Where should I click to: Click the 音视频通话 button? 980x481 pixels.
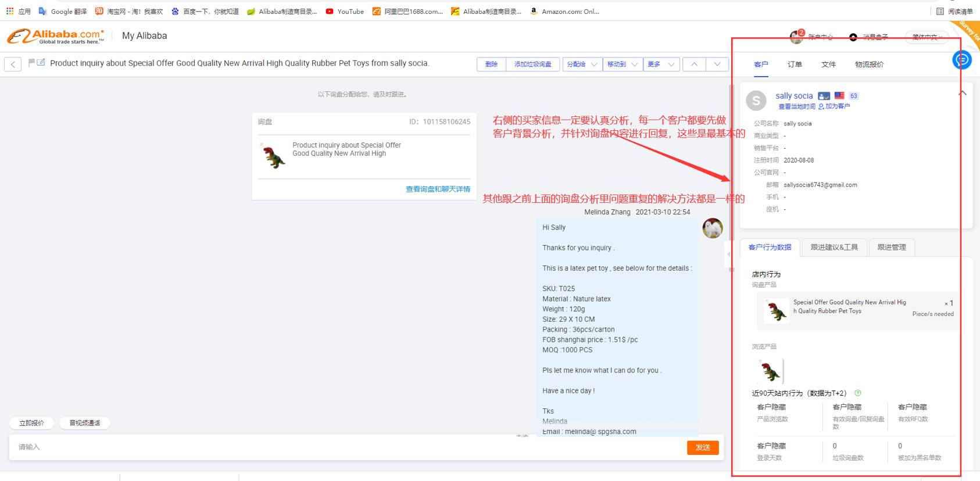[85, 423]
